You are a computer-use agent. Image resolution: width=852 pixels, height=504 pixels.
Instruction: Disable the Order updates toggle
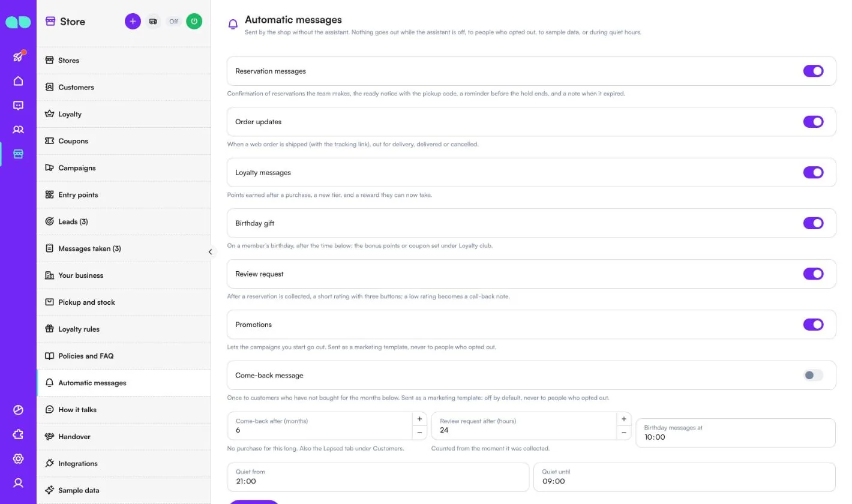pos(813,122)
